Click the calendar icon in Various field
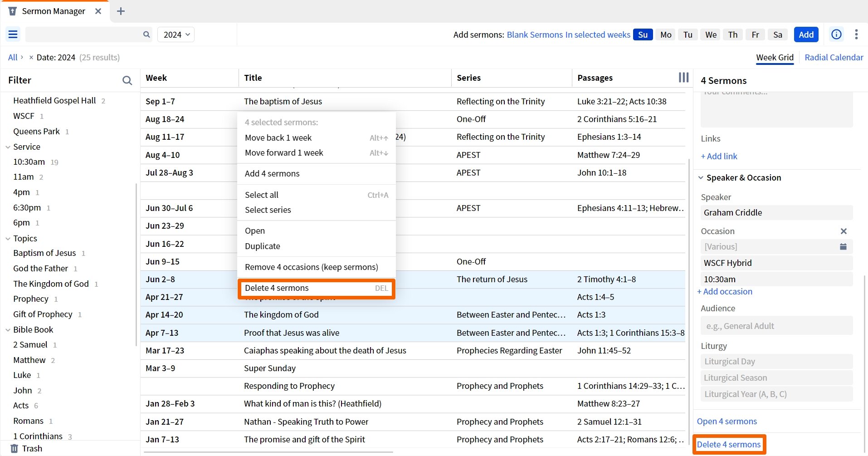Screen dimensions: 868x456 pyautogui.click(x=843, y=246)
